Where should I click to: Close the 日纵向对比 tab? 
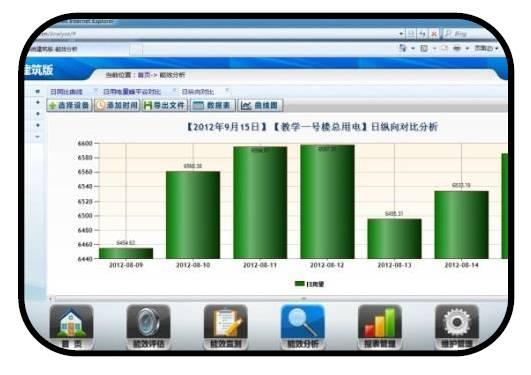coord(227,90)
